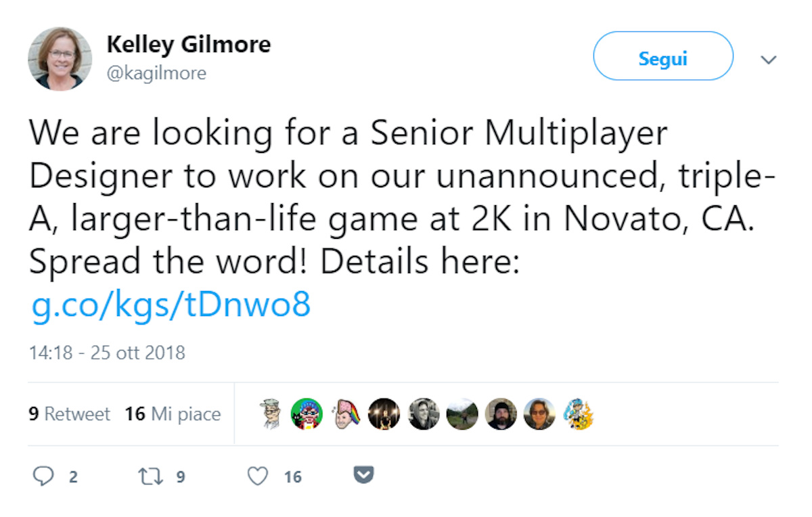Like the tweet with the heart icon
This screenshot has width=812, height=517.
[257, 476]
